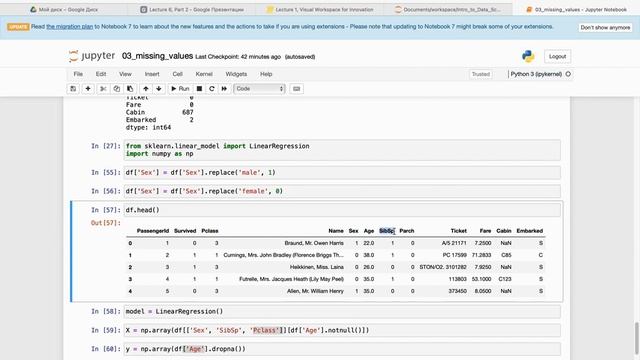This screenshot has height=360, width=640.
Task: Open the Edit menu
Action: point(101,74)
